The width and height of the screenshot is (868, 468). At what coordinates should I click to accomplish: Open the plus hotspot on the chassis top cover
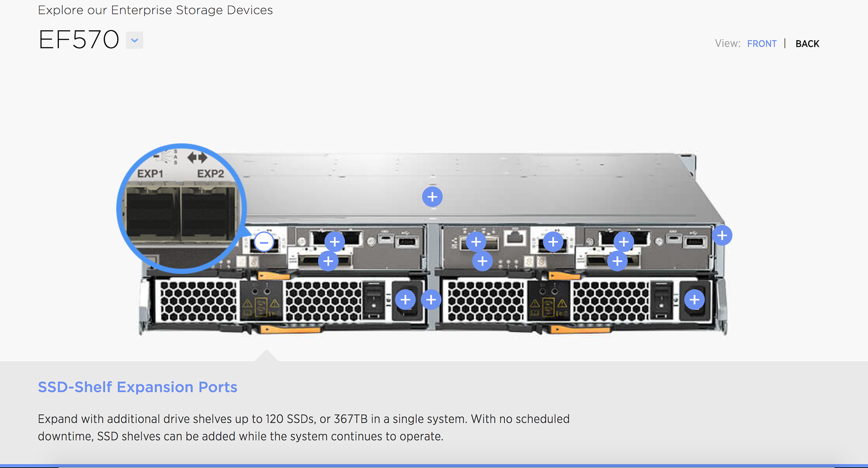click(x=432, y=197)
